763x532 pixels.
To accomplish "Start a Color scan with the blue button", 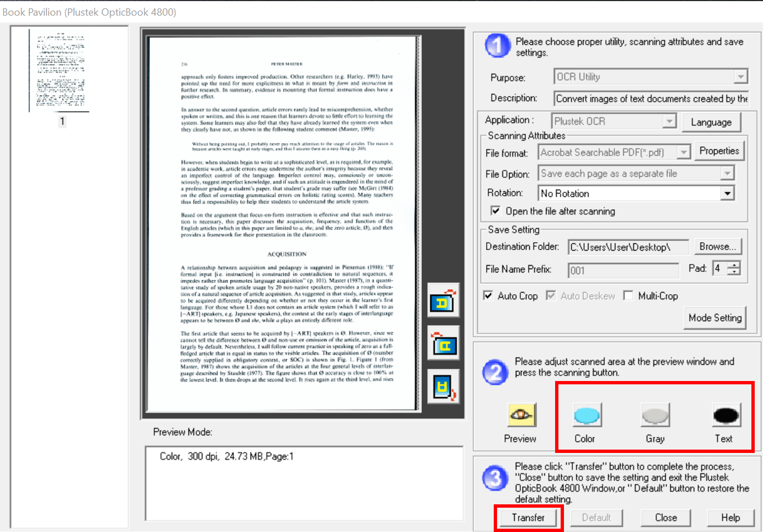I will click(587, 415).
